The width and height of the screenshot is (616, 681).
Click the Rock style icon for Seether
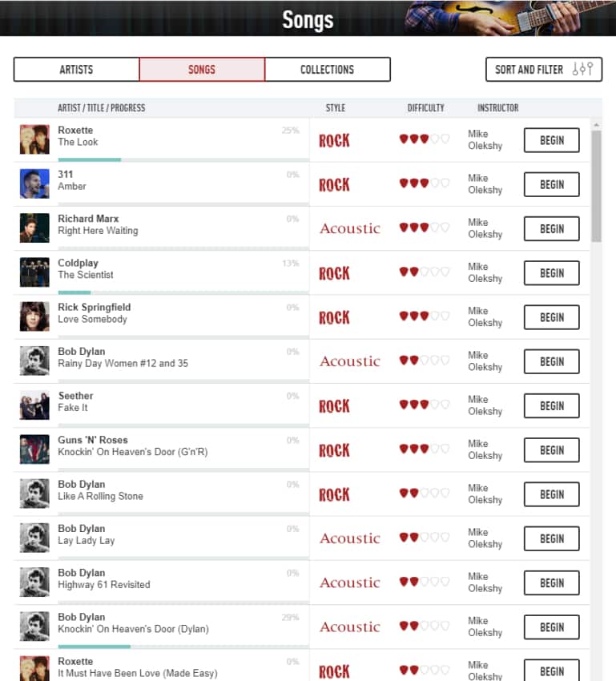click(334, 406)
